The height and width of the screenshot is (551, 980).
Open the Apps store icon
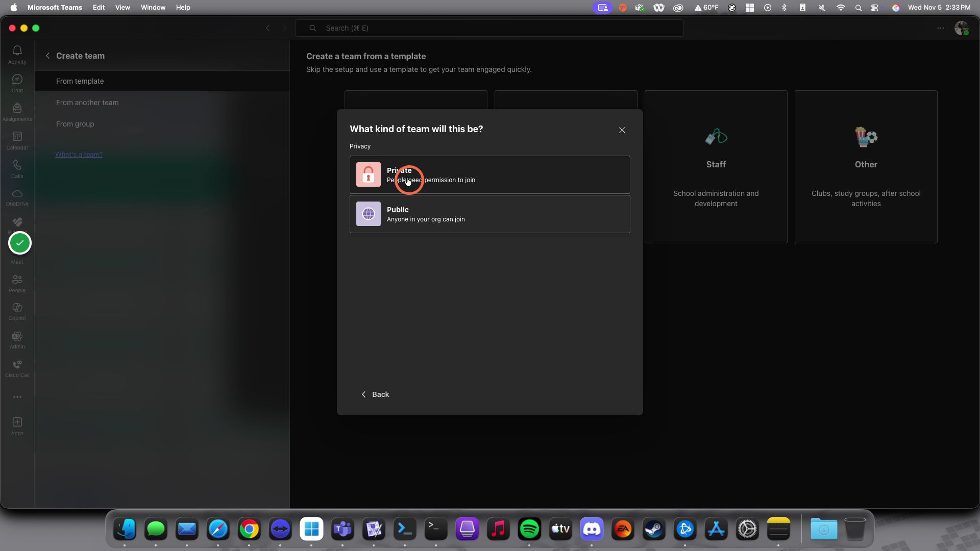pyautogui.click(x=17, y=425)
